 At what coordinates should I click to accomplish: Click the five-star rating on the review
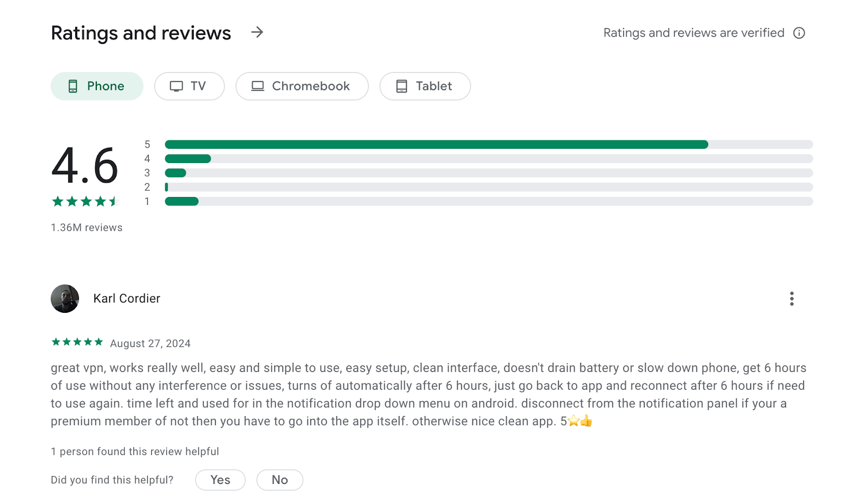77,342
